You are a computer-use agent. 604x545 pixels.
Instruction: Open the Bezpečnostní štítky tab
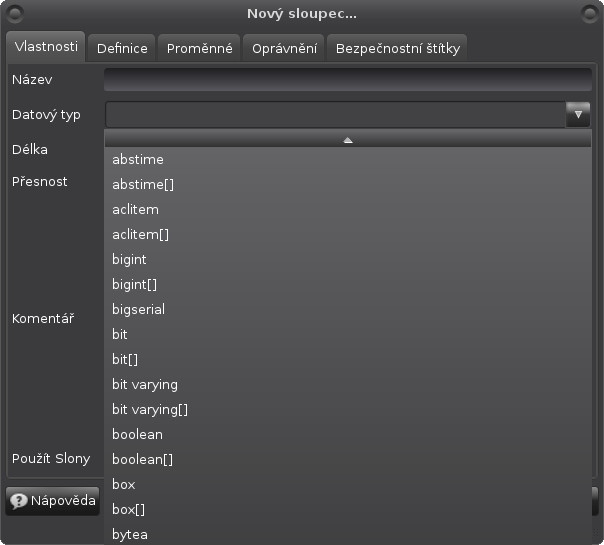pyautogui.click(x=397, y=49)
